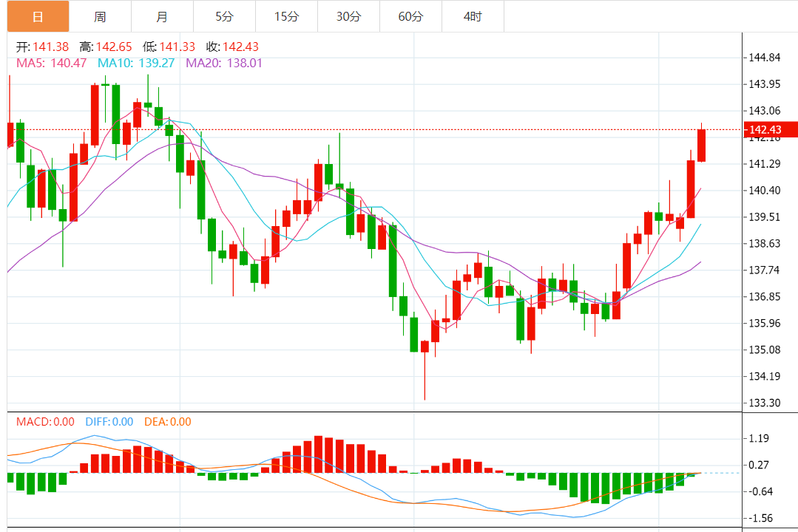798x532 pixels.
Task: Click the 135.96 price axis label
Action: (765, 323)
